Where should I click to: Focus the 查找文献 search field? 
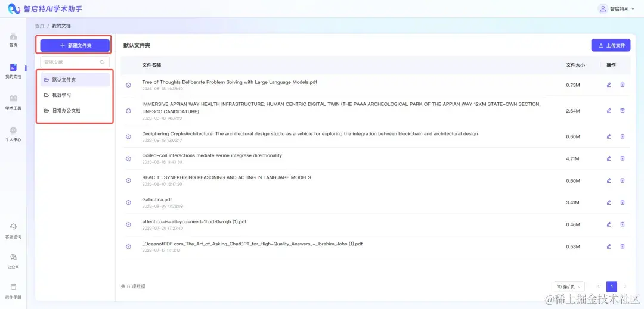tap(75, 63)
